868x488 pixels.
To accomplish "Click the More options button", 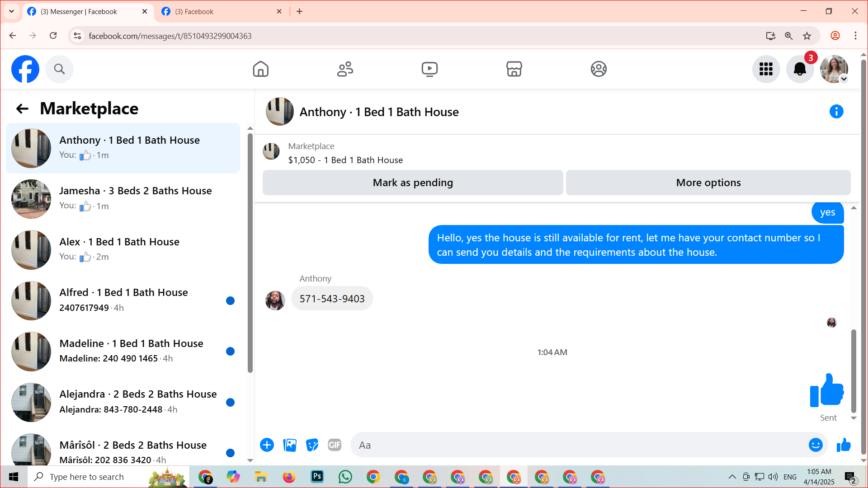I will pos(708,183).
